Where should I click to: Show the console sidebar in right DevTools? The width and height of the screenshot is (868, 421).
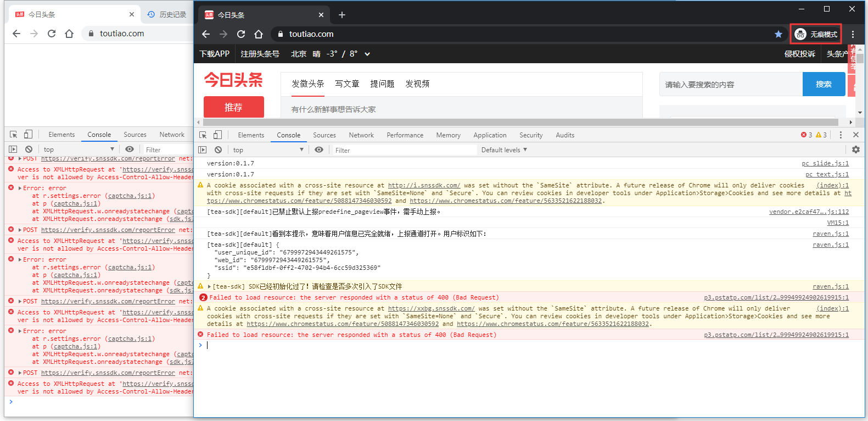pos(203,150)
